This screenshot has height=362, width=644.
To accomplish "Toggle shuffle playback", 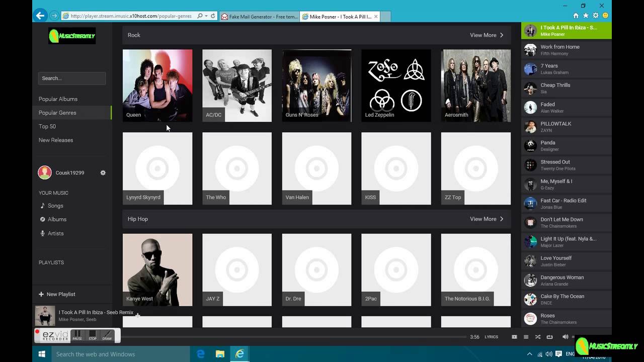I will (538, 337).
